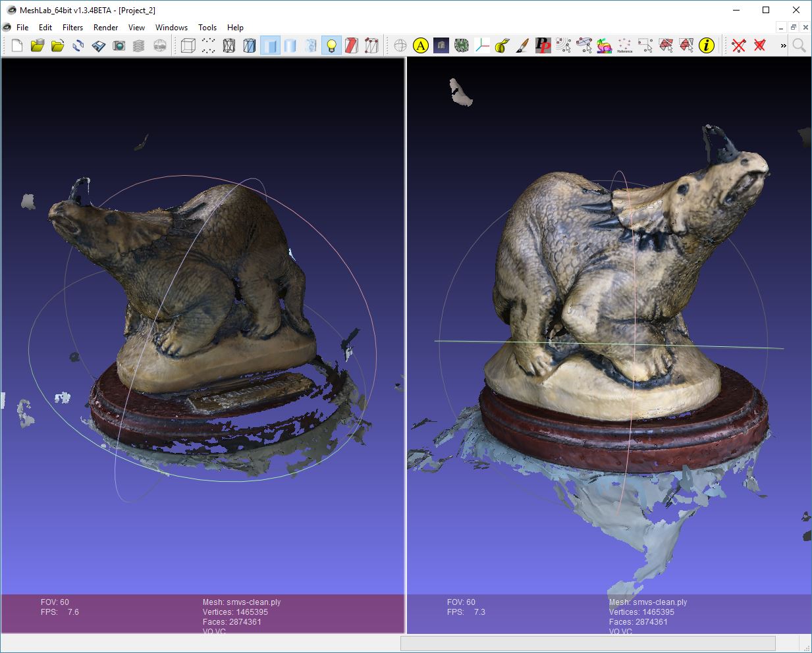Open the Render menu
This screenshot has width=812, height=653.
pos(105,28)
